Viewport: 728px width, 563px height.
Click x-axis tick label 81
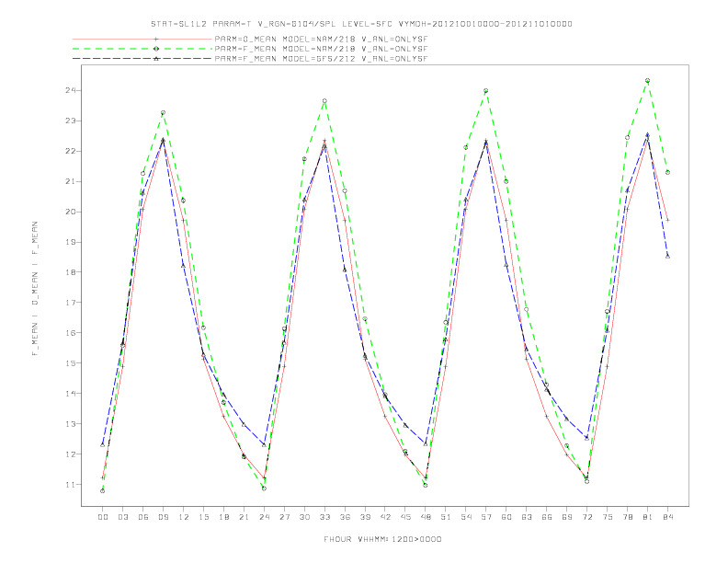pos(648,517)
